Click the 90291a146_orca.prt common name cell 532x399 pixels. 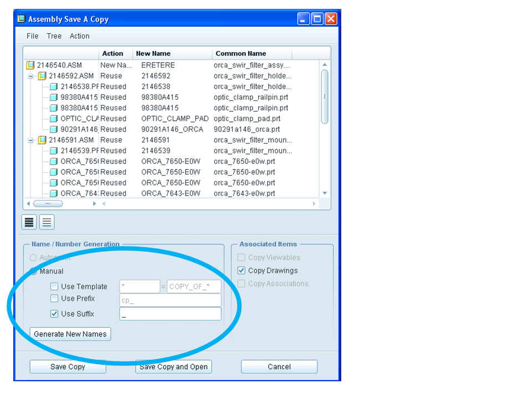point(247,129)
